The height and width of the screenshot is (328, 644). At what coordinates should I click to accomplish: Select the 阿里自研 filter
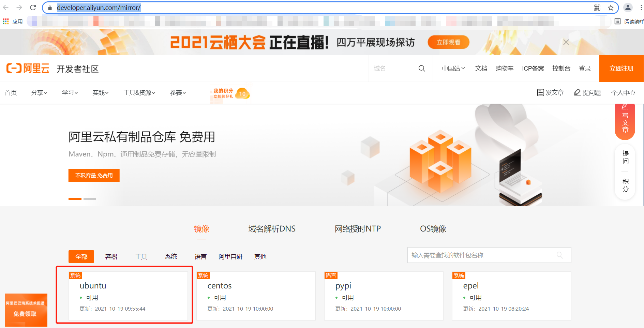coord(230,256)
